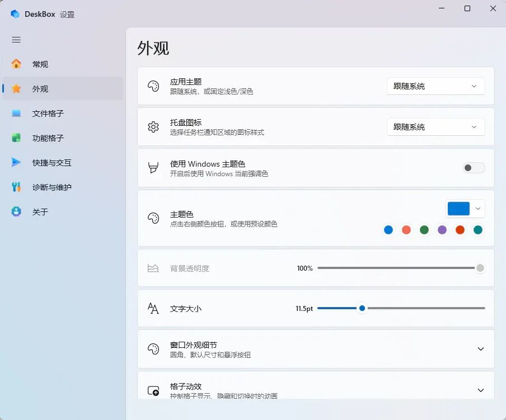Click the tools icon beside 诊断与维护
Screen dimensions: 506x420
[x=16, y=187]
